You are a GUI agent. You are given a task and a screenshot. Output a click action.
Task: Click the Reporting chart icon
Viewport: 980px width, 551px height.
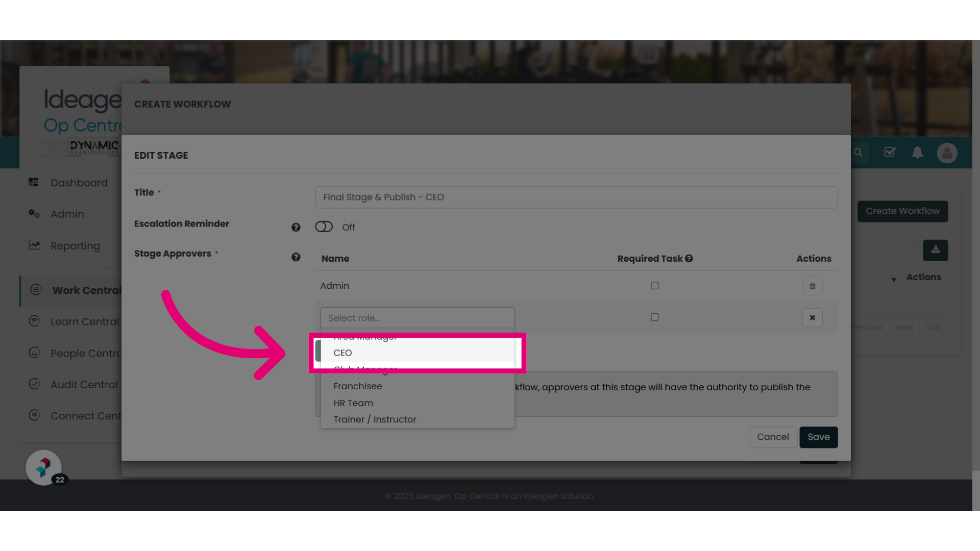point(34,245)
